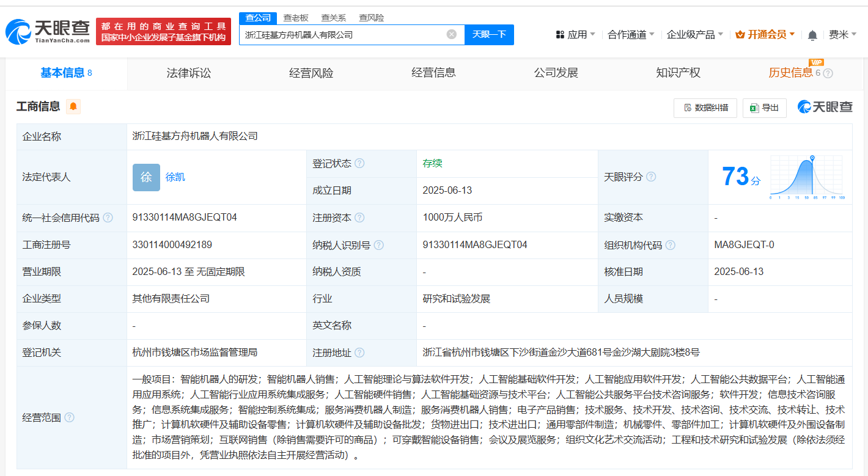Image resolution: width=868 pixels, height=476 pixels.
Task: Open legal representative 徐凯 link
Action: [x=175, y=177]
